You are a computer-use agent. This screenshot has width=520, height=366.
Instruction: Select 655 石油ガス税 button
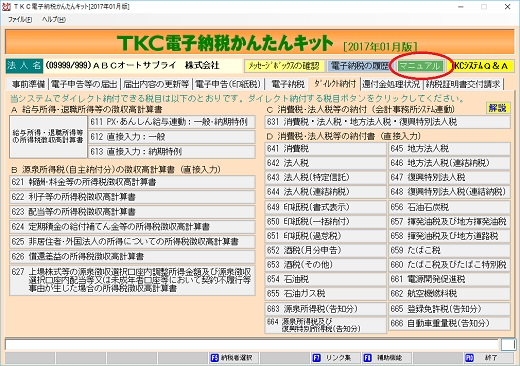tap(326, 293)
